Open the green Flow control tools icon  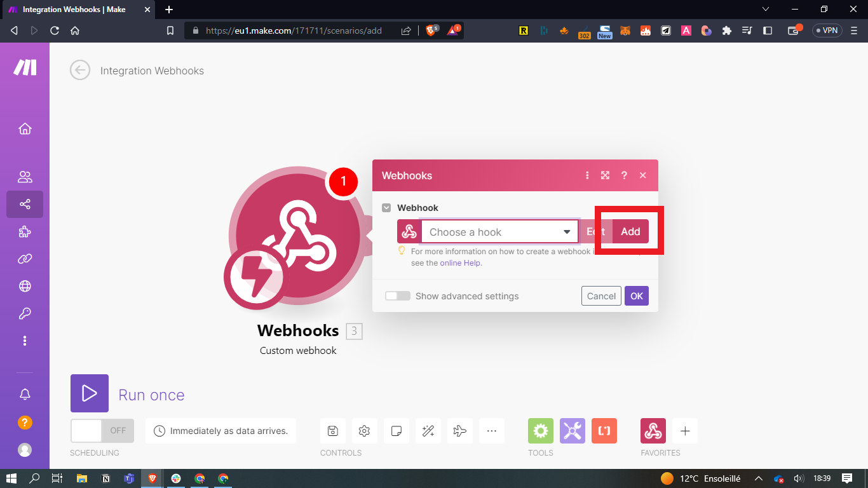[540, 431]
